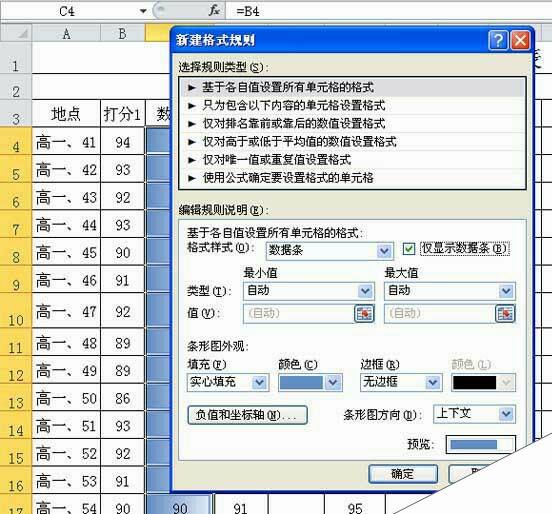The width and height of the screenshot is (552, 514).
Task: Click the 确定 button
Action: point(403,474)
